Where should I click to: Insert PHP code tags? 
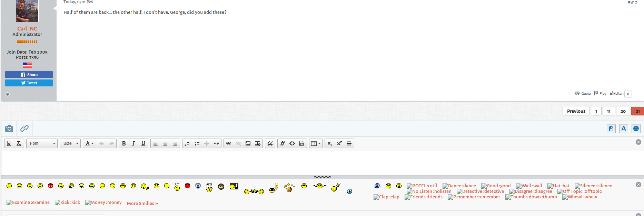point(302,143)
